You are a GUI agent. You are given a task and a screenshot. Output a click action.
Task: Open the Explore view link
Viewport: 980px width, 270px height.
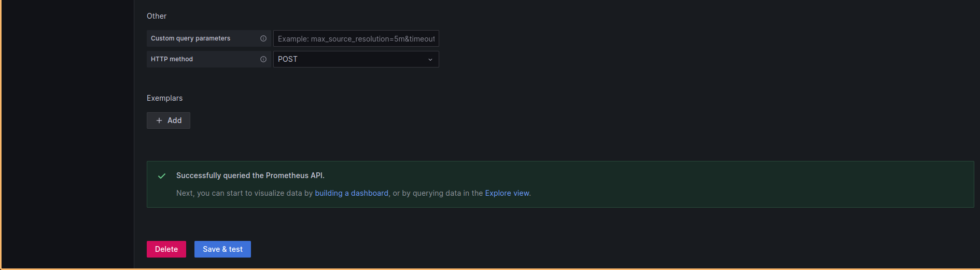pos(507,193)
